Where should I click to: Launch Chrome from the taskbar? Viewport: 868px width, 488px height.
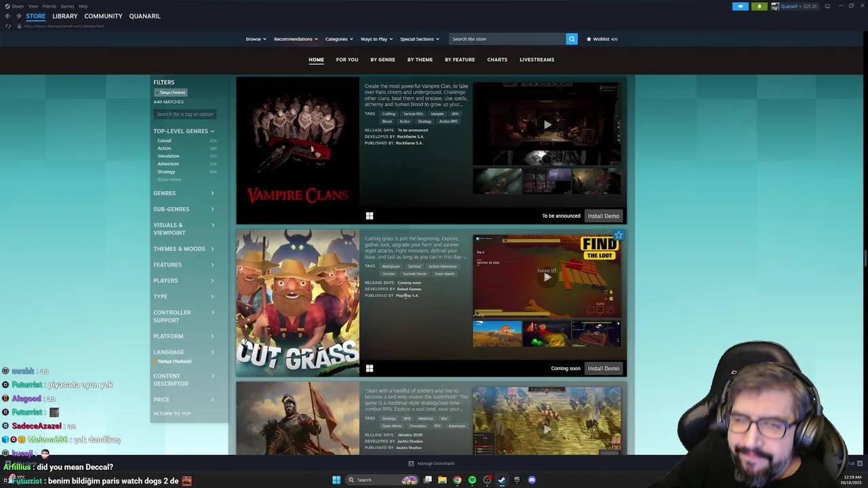[x=457, y=480]
